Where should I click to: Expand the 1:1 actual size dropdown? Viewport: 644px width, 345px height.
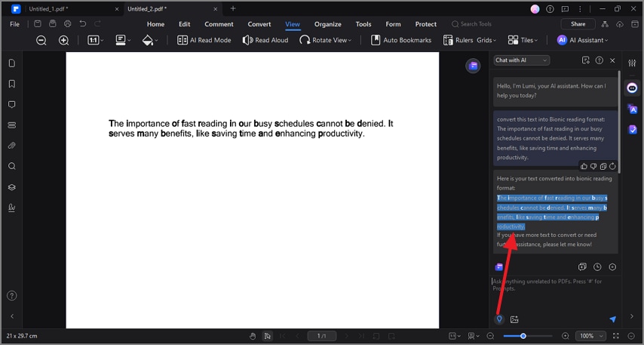[x=95, y=40]
